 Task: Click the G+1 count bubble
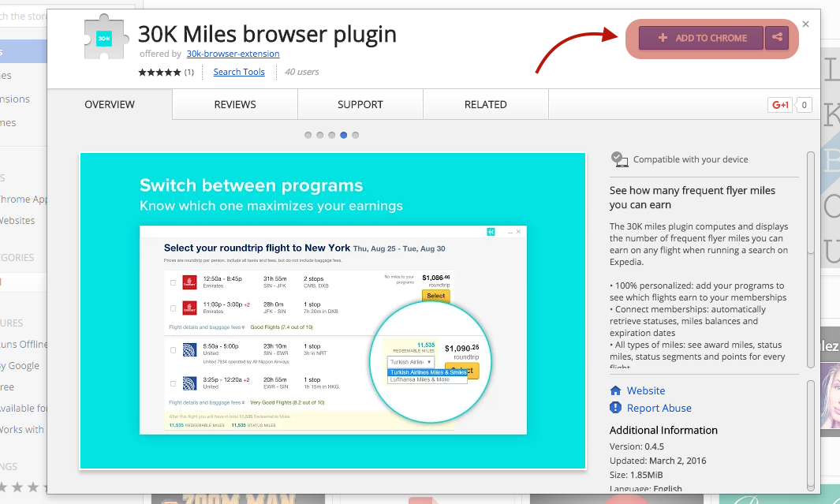pyautogui.click(x=804, y=105)
